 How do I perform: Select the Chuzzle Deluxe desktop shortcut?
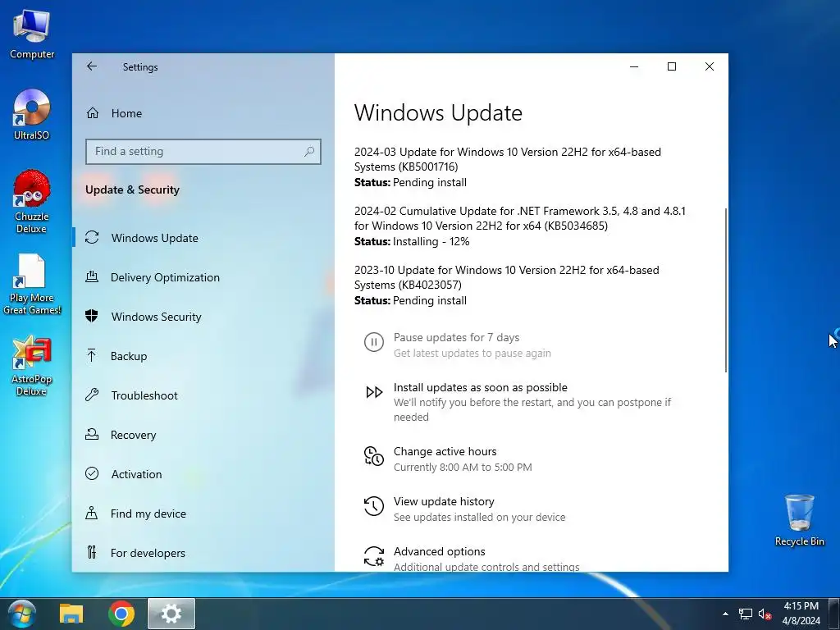pos(32,202)
